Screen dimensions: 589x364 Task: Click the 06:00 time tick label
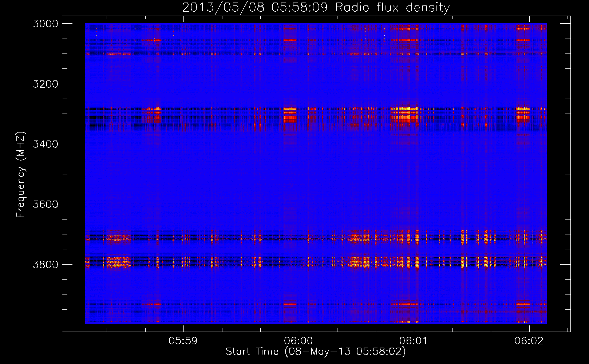tap(299, 341)
